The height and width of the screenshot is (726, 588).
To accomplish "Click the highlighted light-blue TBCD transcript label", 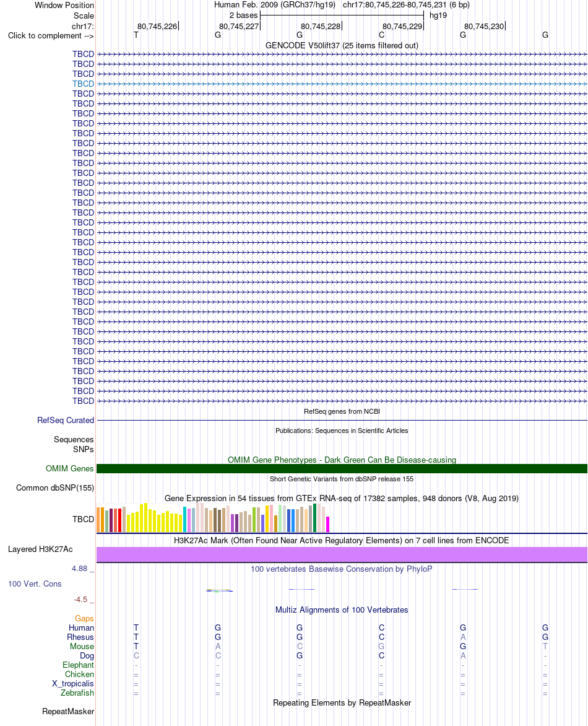I will (84, 84).
